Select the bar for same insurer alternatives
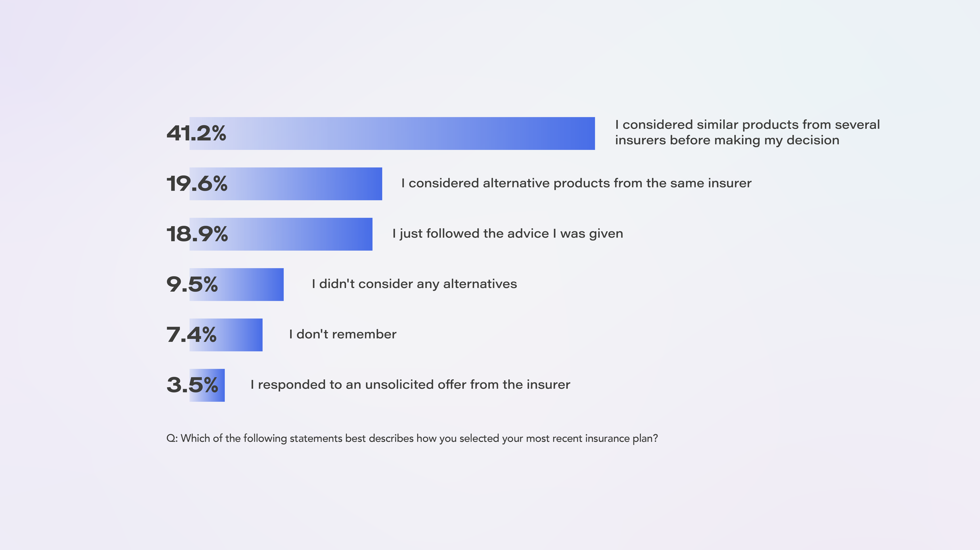Viewport: 980px width, 550px height. click(x=286, y=184)
